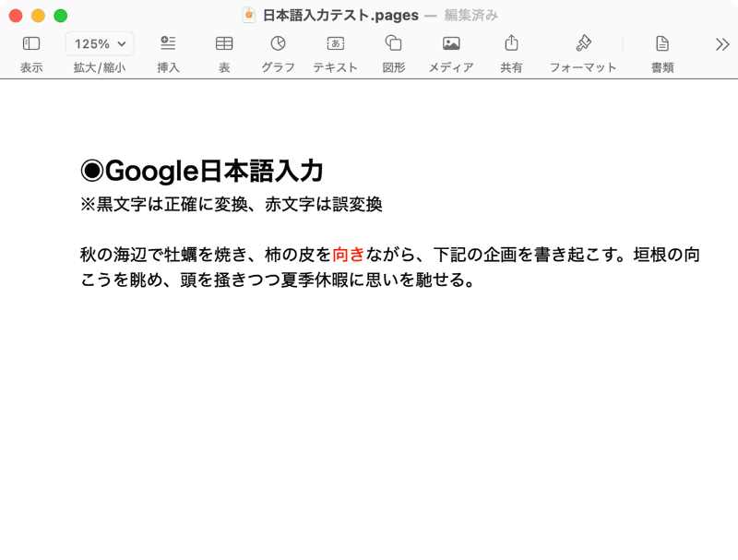Enter full screen with green button
This screenshot has height=560, width=738.
point(61,16)
